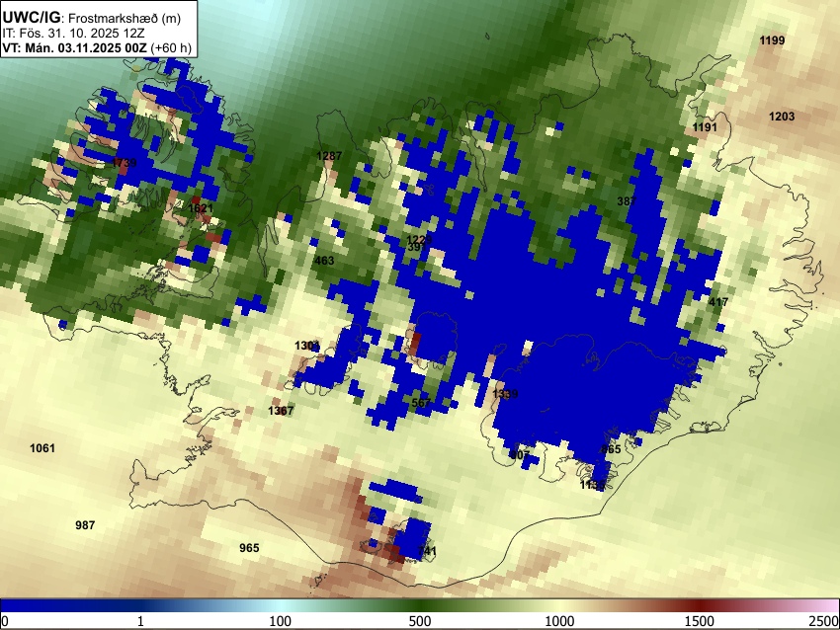This screenshot has width=840, height=630.
Task: Click the map value 987
Action: click(x=85, y=525)
